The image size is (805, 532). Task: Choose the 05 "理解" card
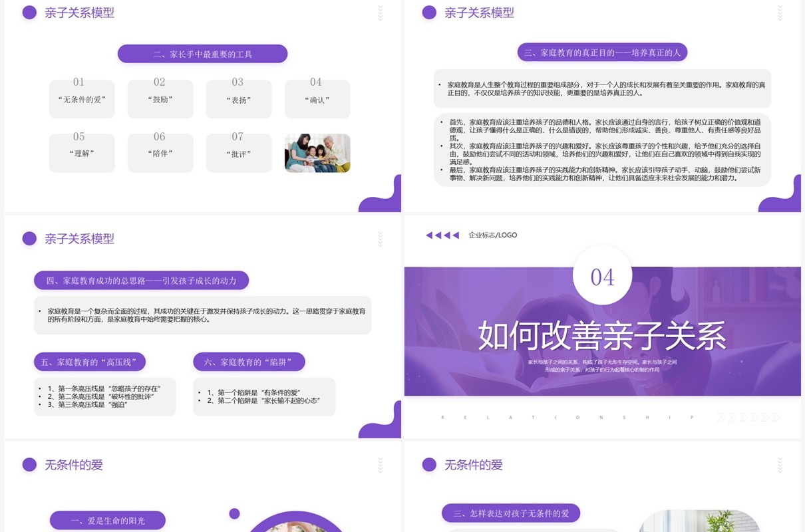[x=82, y=153]
